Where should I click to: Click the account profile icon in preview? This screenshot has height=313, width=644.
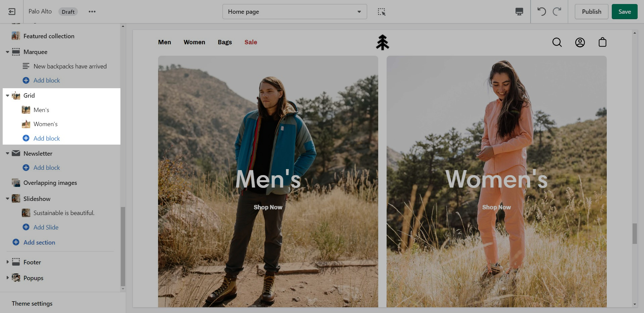point(580,42)
